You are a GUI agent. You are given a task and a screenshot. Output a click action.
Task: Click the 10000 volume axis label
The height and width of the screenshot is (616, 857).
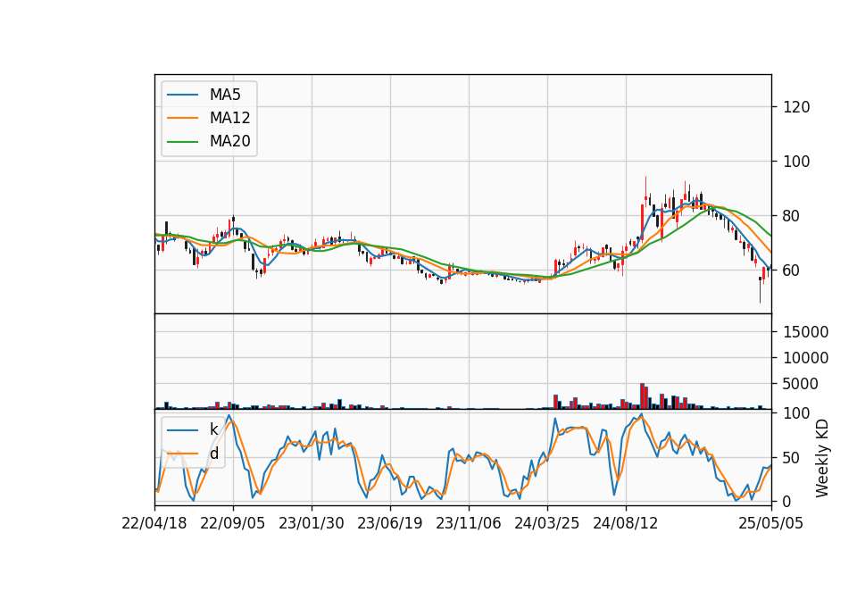click(805, 358)
